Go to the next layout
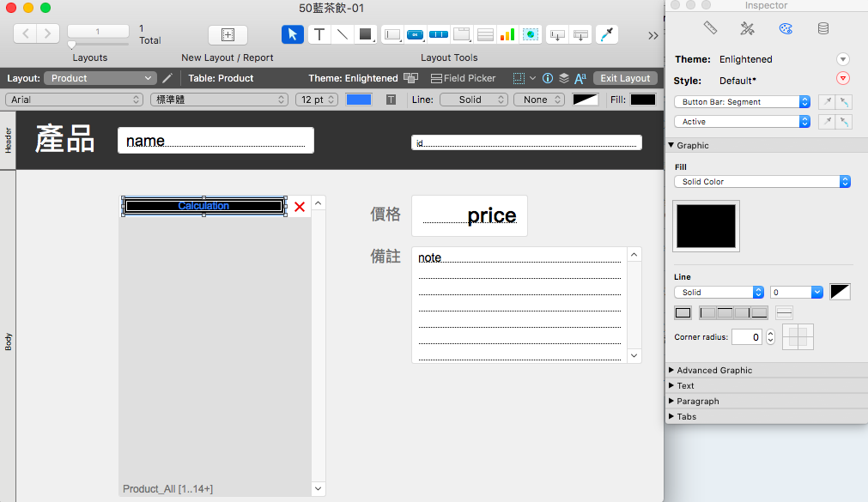 point(47,33)
